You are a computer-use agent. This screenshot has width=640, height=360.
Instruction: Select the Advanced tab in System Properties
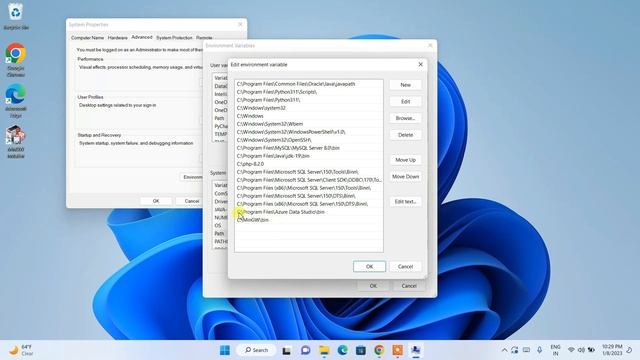[x=142, y=37]
